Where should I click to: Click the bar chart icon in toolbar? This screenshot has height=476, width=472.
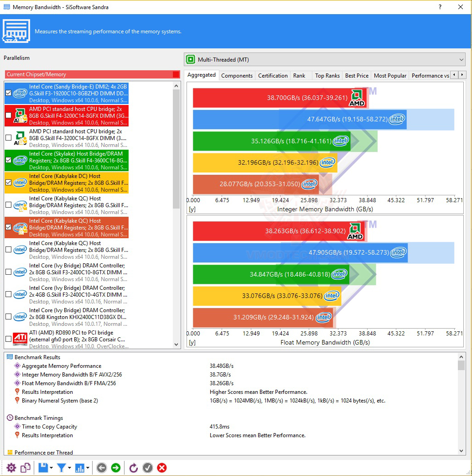click(79, 468)
